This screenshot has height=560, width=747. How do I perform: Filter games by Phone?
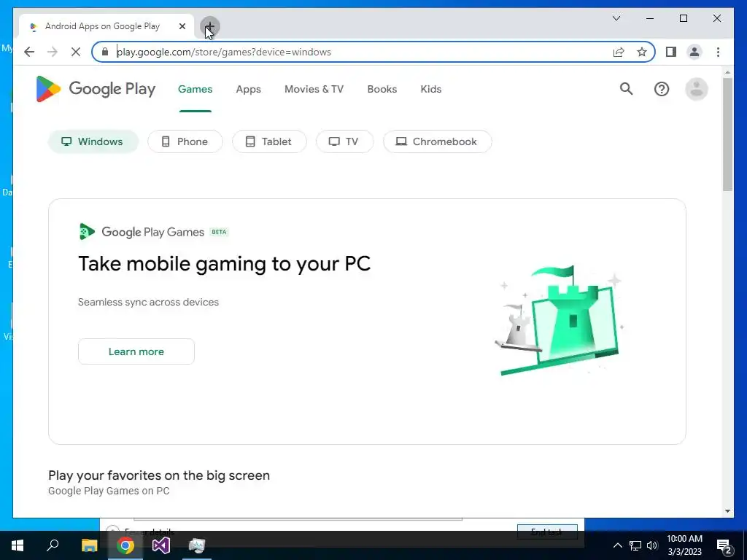click(x=185, y=141)
